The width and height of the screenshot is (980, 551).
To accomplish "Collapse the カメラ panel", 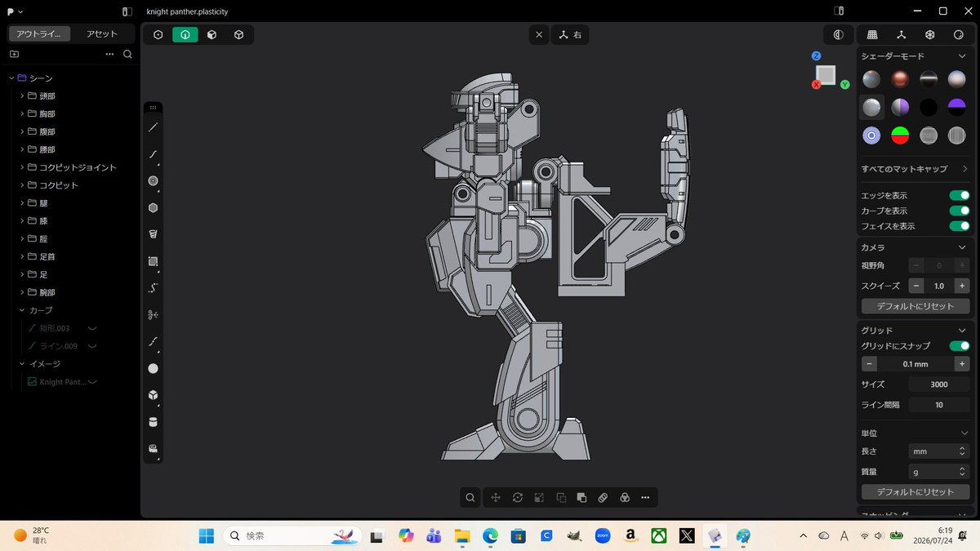I will click(x=961, y=247).
